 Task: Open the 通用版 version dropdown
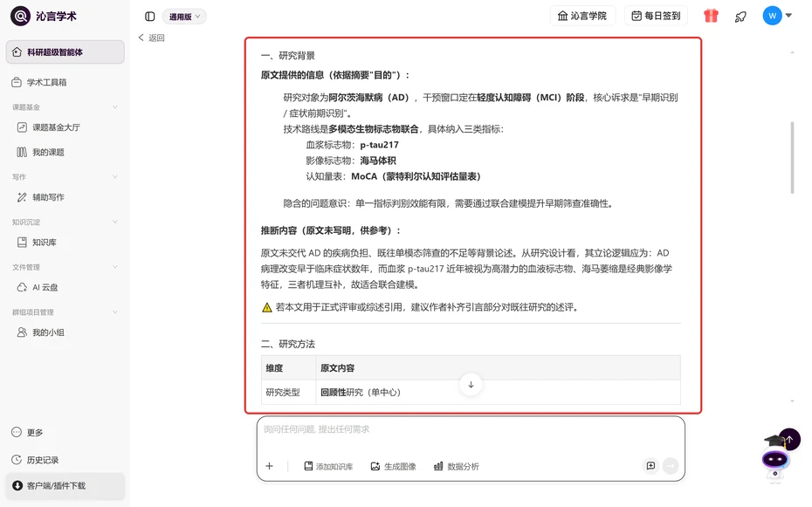click(184, 17)
